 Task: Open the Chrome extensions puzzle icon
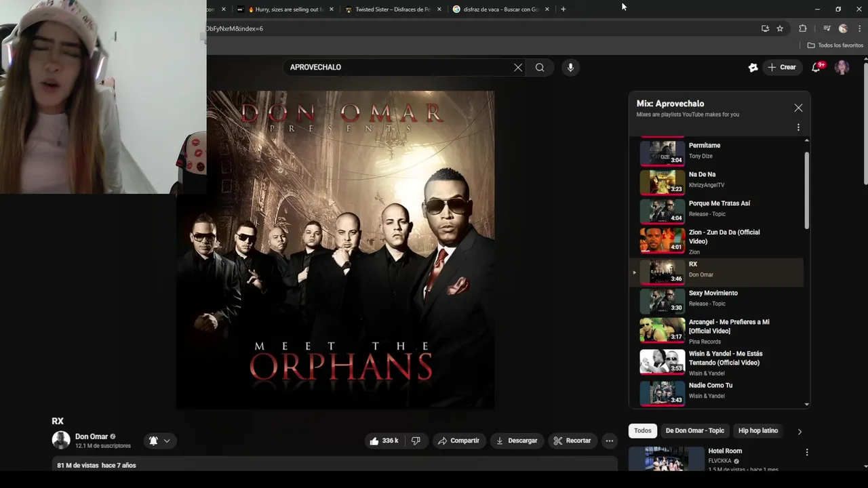803,28
